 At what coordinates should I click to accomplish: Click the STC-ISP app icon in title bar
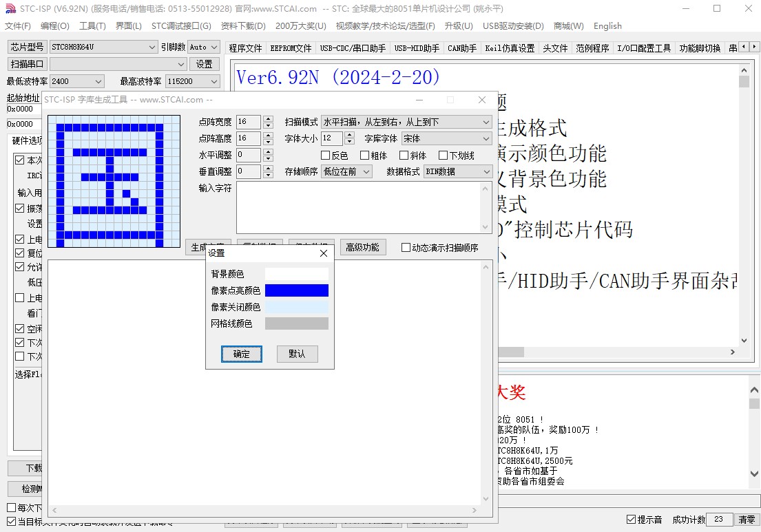pyautogui.click(x=10, y=9)
